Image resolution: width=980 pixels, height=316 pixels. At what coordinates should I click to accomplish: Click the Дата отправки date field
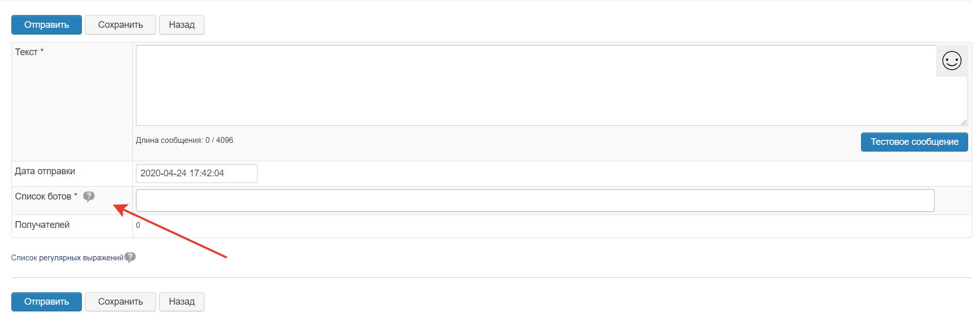pos(196,173)
